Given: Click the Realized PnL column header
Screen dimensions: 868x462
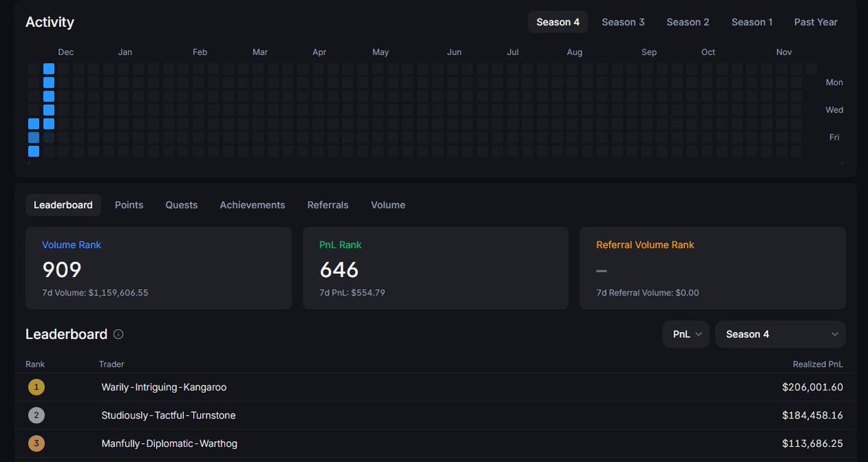Looking at the screenshot, I should [818, 364].
